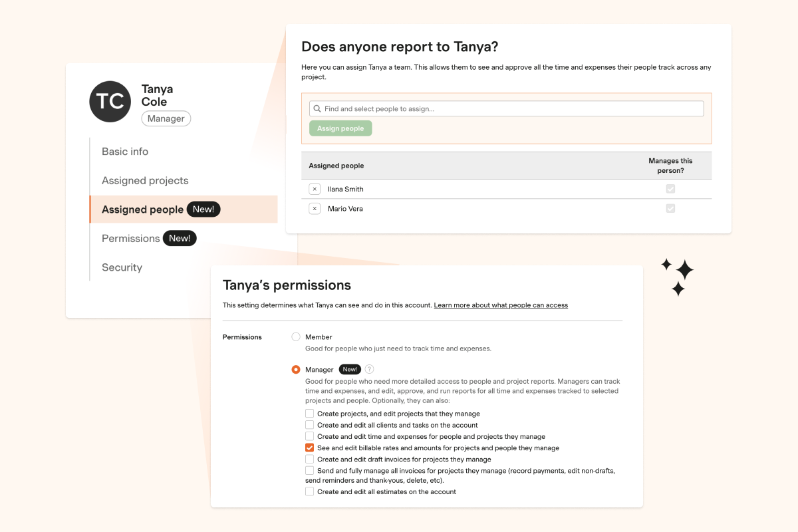The image size is (798, 532).
Task: Focus the Find and select people field
Action: coord(507,108)
